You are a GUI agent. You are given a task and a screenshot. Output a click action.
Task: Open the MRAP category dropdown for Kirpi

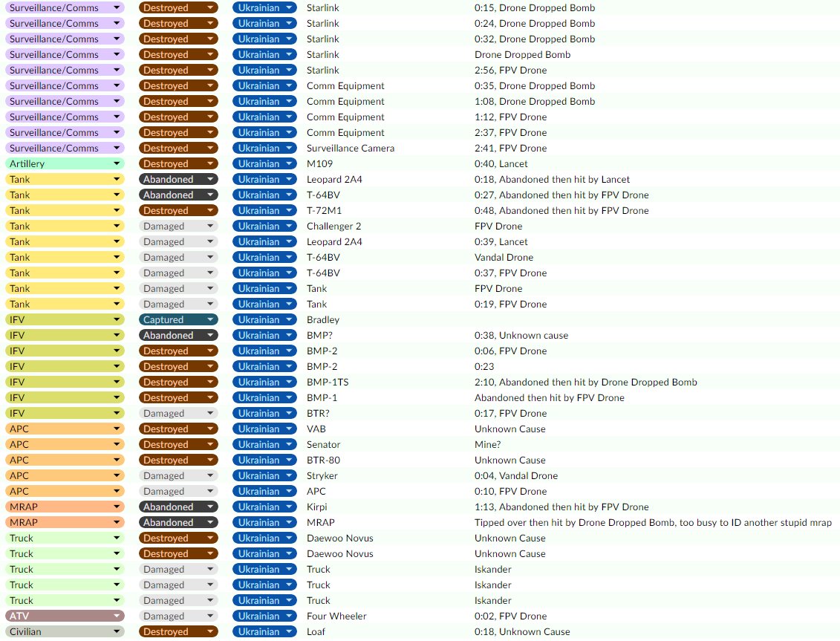point(65,507)
